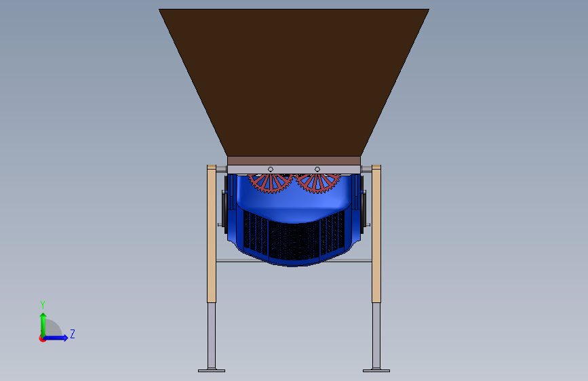Click the green Y axis of the orientation triad

click(x=43, y=325)
